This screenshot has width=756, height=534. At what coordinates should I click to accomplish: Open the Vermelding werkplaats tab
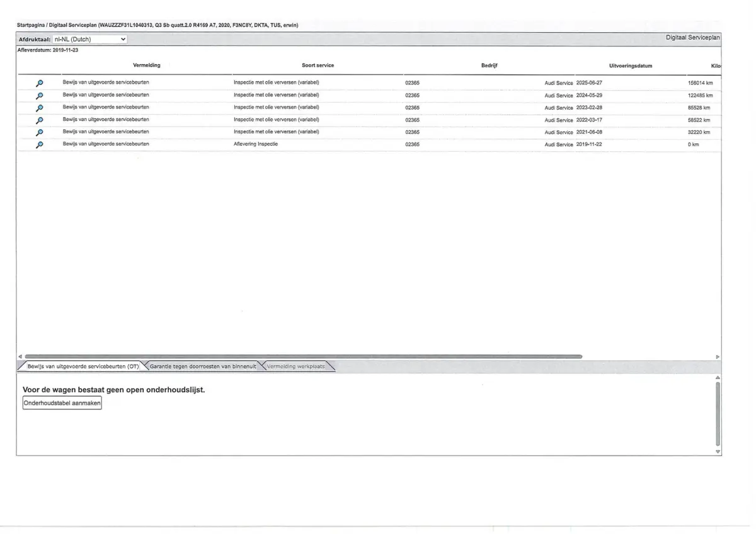(x=296, y=366)
